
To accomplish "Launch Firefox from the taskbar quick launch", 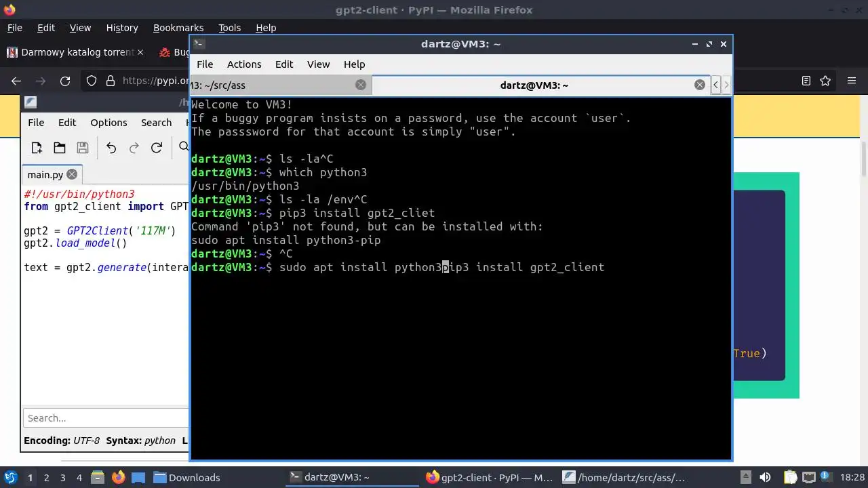I will 119,477.
